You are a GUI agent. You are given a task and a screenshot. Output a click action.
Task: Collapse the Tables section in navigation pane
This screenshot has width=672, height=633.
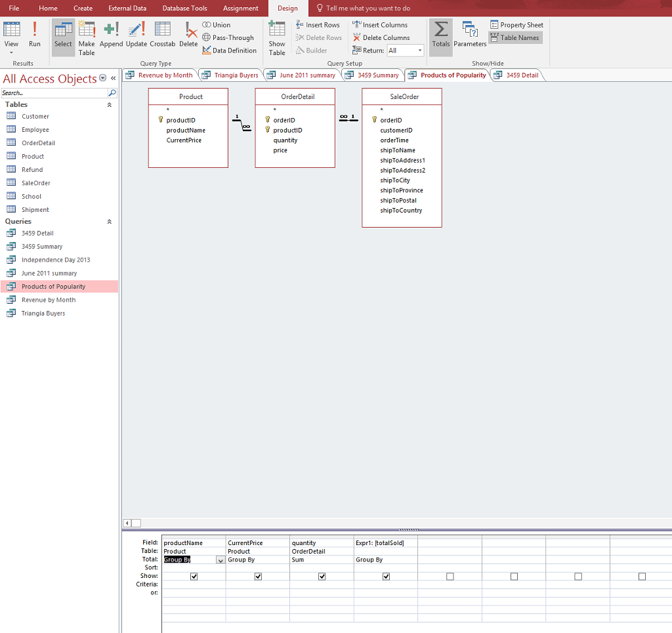coord(109,104)
